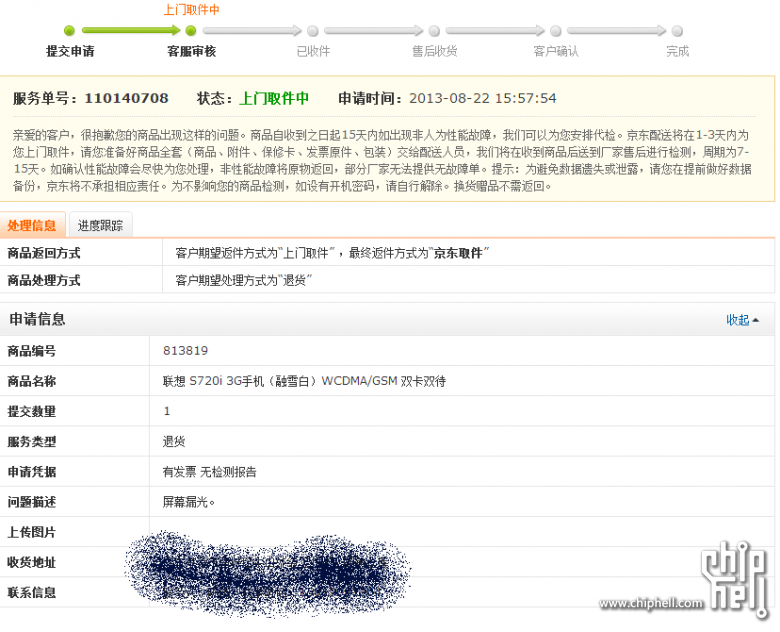Click the green progress arrow bar

pos(131,31)
